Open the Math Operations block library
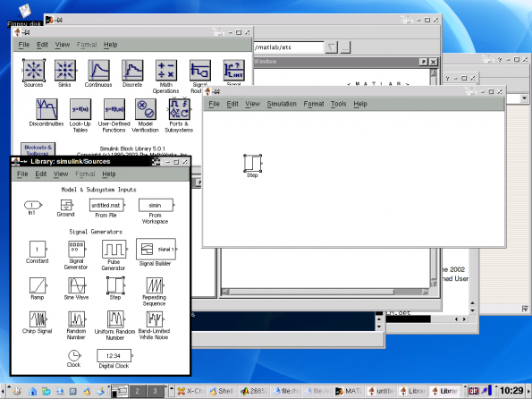Viewport: 532px width, 399px height. pos(166,71)
